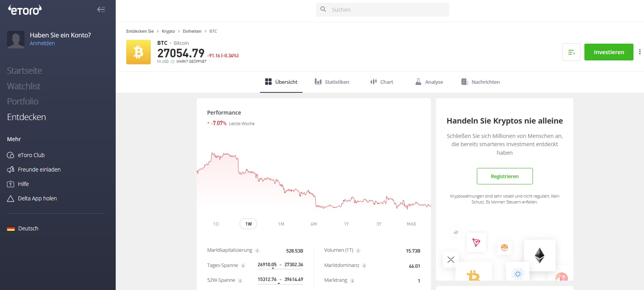Open the Krypto breadcrumb

[168, 31]
